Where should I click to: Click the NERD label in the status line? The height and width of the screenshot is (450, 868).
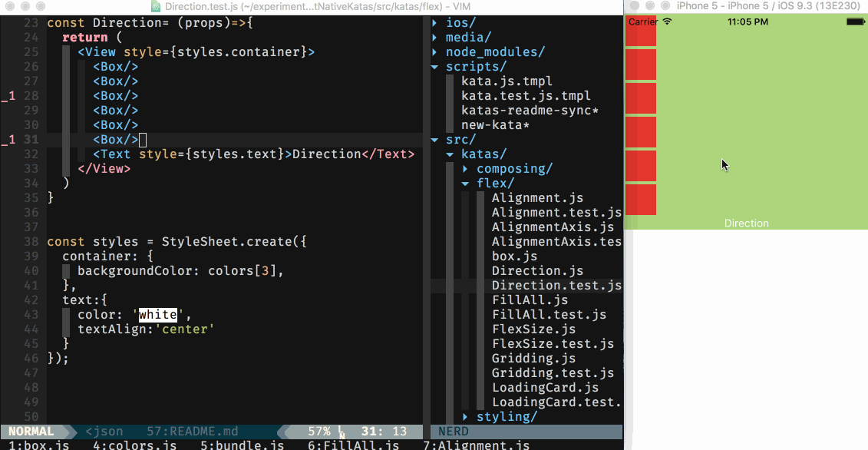[x=454, y=431]
